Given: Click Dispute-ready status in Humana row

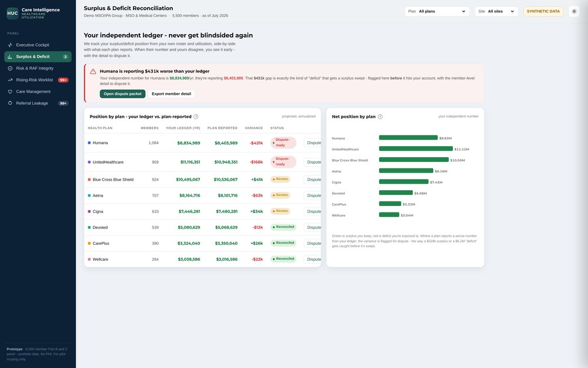Looking at the screenshot, I should tap(283, 142).
